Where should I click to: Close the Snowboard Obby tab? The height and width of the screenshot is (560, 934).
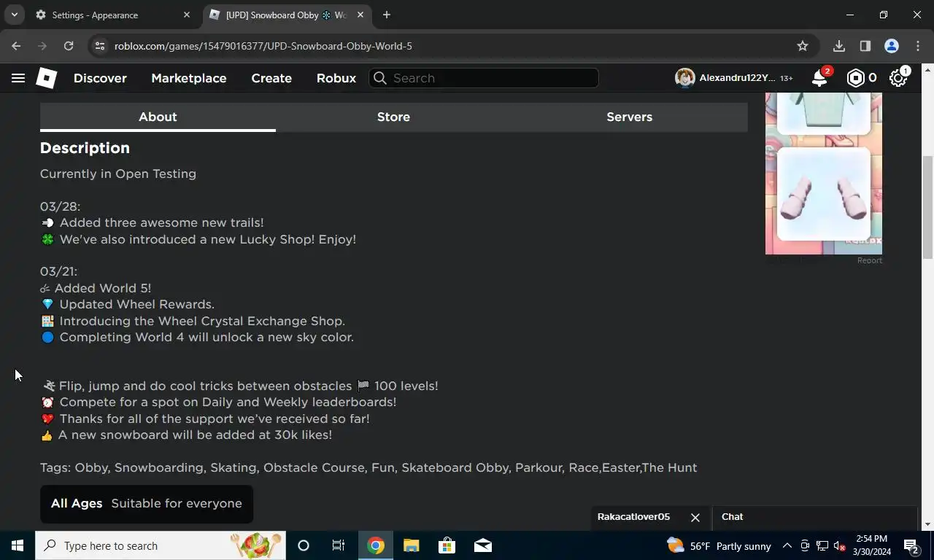pyautogui.click(x=360, y=15)
